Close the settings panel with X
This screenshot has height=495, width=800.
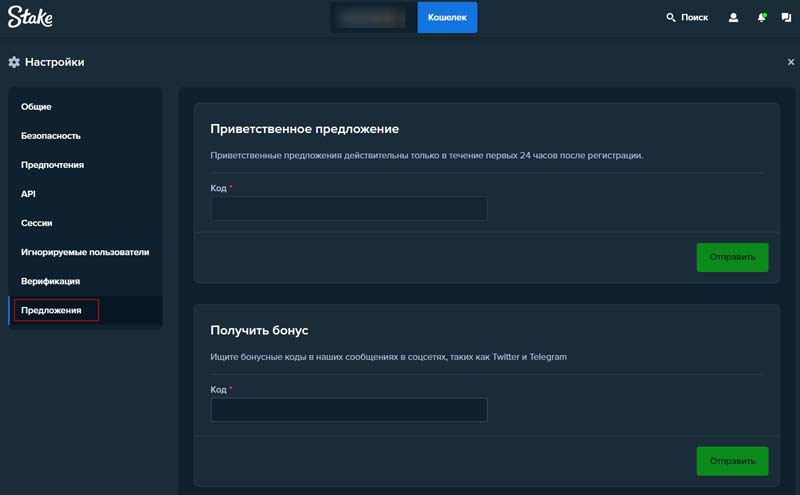tap(791, 62)
